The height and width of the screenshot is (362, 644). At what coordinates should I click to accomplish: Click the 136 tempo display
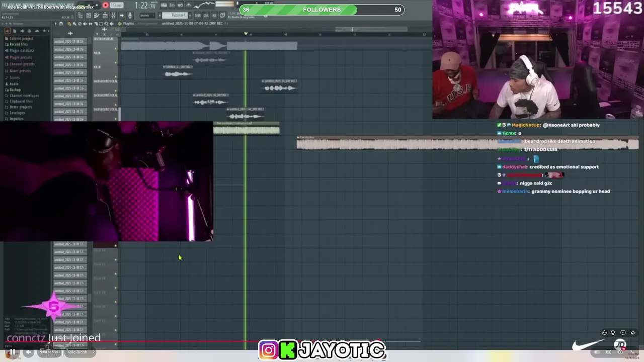click(117, 5)
